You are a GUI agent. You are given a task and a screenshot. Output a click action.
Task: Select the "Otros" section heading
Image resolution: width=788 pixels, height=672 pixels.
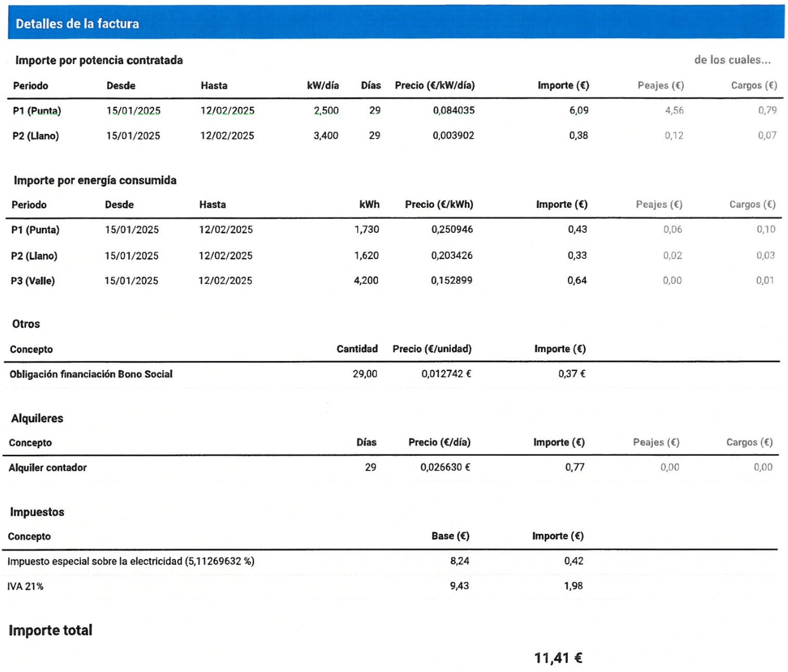(x=26, y=324)
